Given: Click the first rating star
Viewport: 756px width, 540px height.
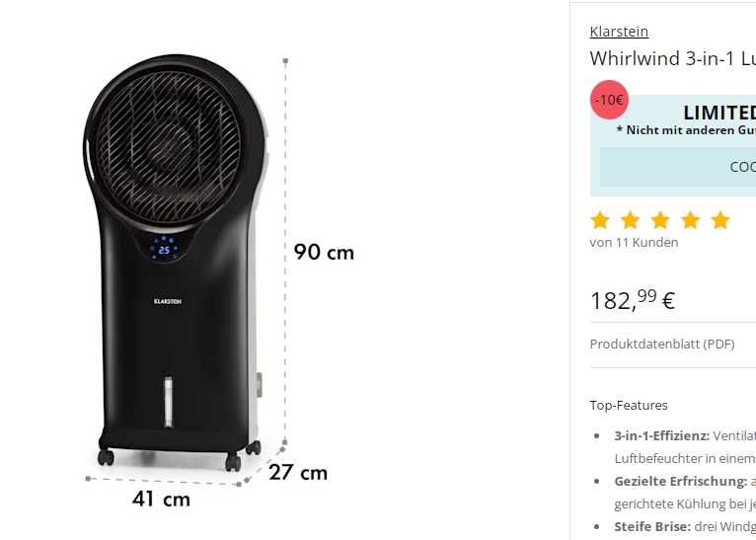Looking at the screenshot, I should pos(600,220).
